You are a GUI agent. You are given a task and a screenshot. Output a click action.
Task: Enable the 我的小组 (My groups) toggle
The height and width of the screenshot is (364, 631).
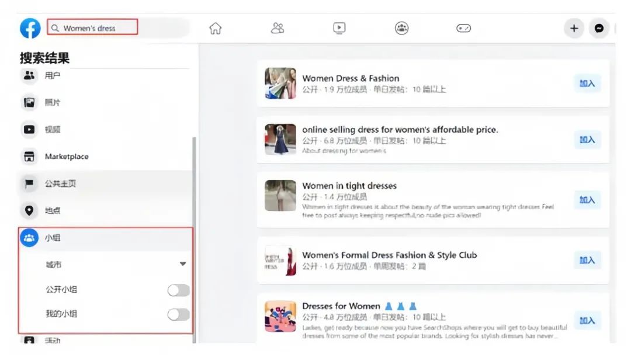(178, 314)
